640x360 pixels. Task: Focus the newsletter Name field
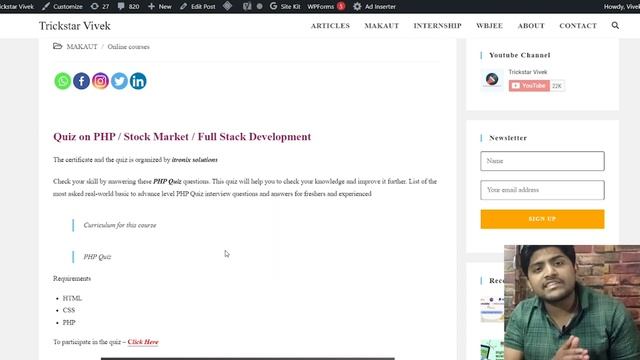[542, 161]
